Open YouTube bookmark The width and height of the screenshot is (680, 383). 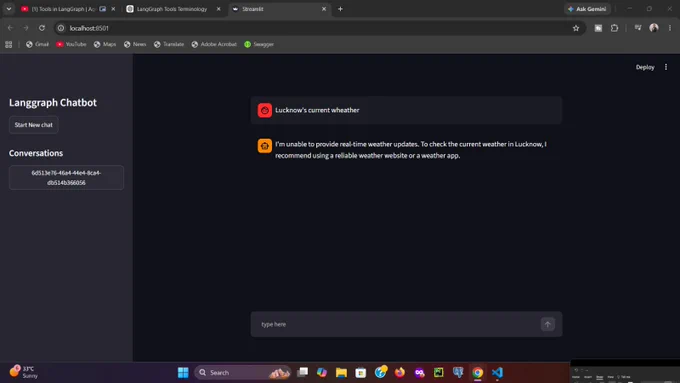[71, 44]
